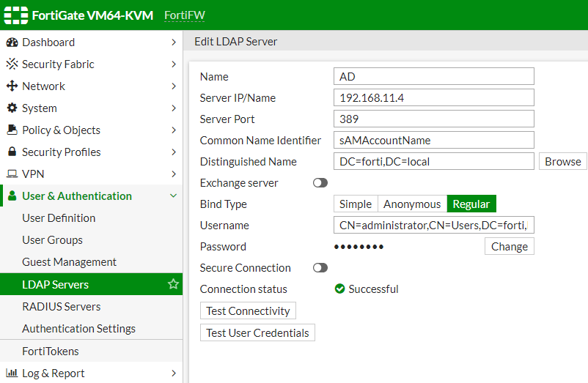Select Anonymous bind type
Image resolution: width=588 pixels, height=383 pixels.
click(412, 204)
